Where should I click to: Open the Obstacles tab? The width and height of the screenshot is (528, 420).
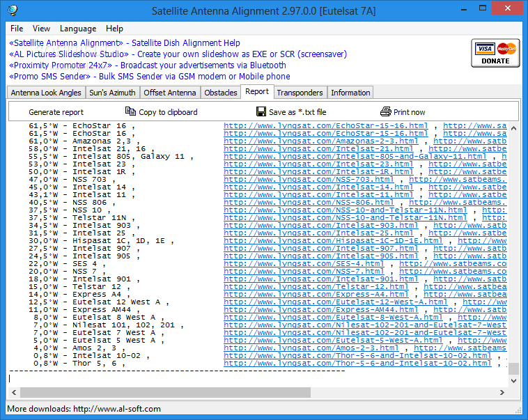click(221, 93)
